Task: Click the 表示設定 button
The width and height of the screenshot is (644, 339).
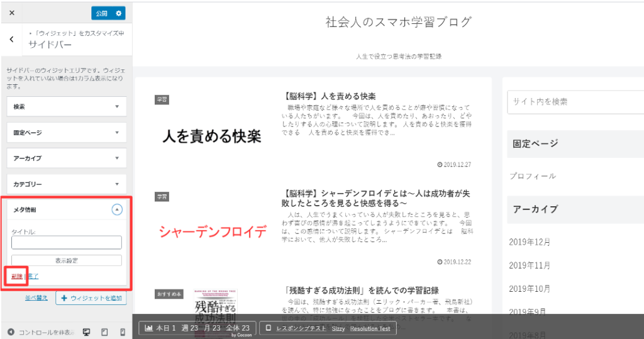Action: [x=66, y=260]
